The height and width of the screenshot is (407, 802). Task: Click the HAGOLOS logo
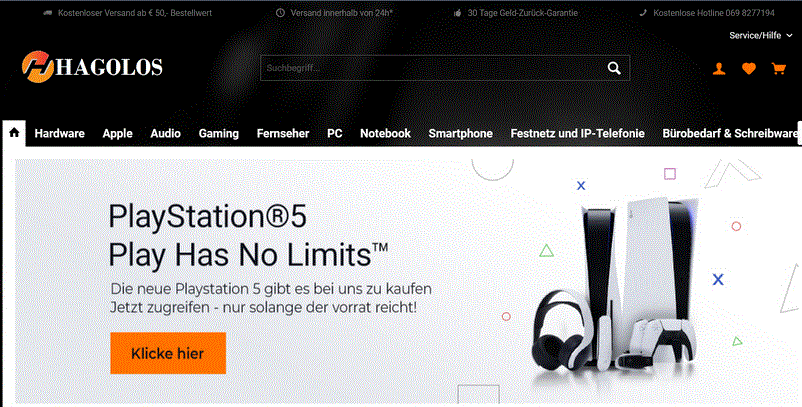click(92, 67)
